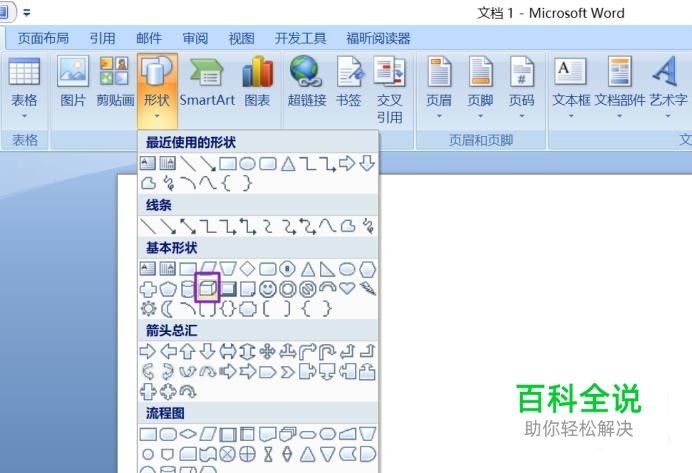Select the flowchart multidocument shape
The height and width of the screenshot is (473, 692).
click(x=287, y=434)
